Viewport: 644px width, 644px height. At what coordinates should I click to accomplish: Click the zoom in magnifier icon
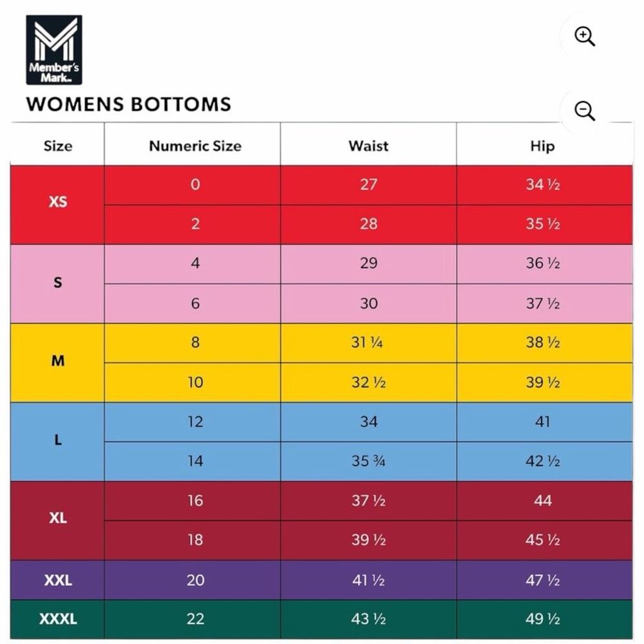click(x=585, y=37)
